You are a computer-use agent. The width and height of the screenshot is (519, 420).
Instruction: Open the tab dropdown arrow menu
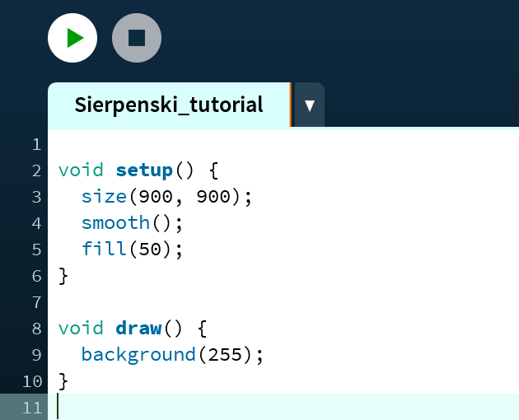tap(310, 105)
